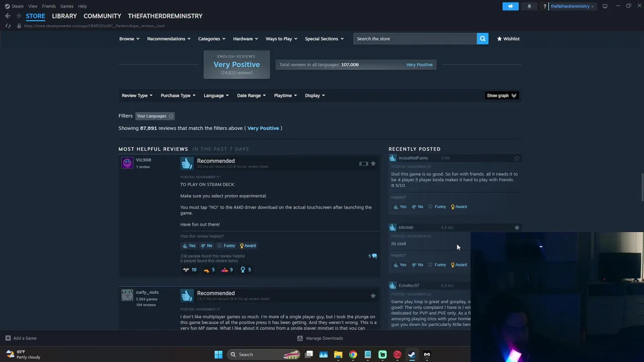The width and height of the screenshot is (644, 362).
Task: Open the comments bubble on Vic308's review
Action: [x=373, y=256]
